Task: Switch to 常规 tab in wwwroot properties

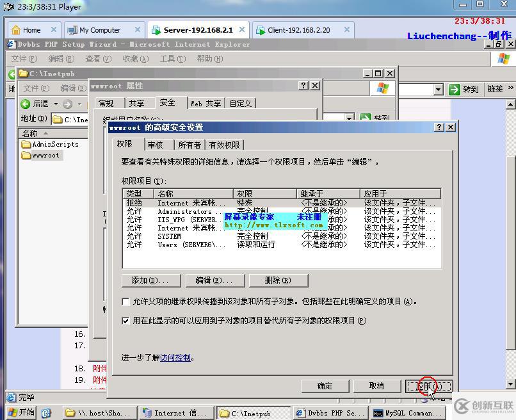Action: [x=106, y=103]
